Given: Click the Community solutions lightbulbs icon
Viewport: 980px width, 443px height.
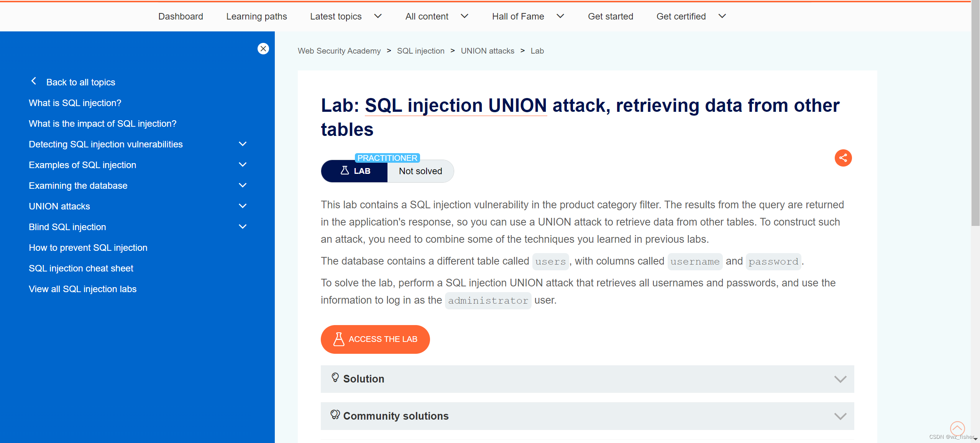Looking at the screenshot, I should 335,415.
